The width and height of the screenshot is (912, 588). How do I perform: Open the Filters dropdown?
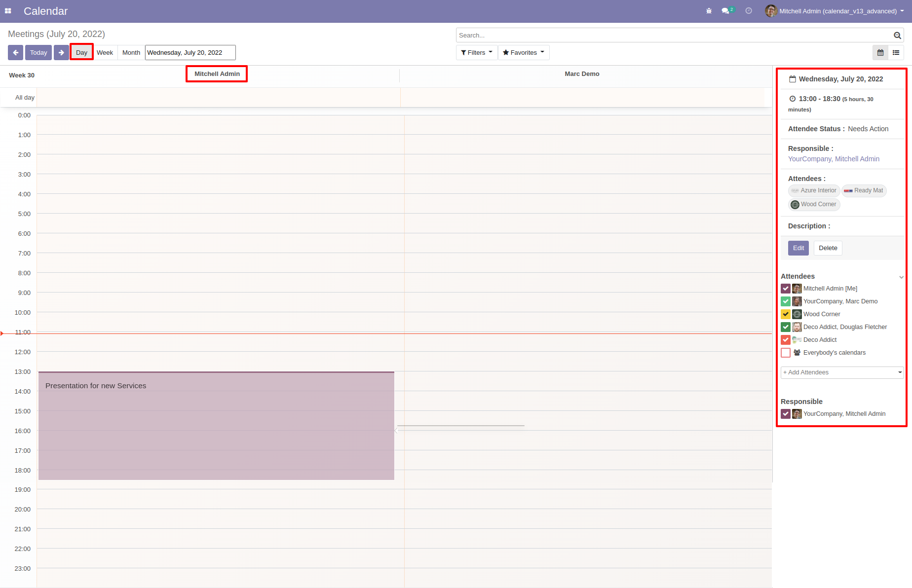pyautogui.click(x=477, y=52)
